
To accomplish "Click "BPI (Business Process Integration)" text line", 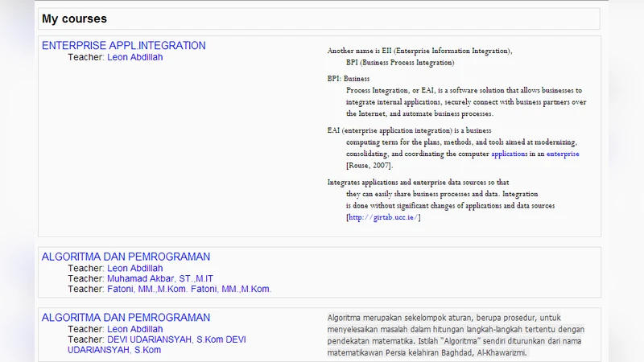I will 399,62.
